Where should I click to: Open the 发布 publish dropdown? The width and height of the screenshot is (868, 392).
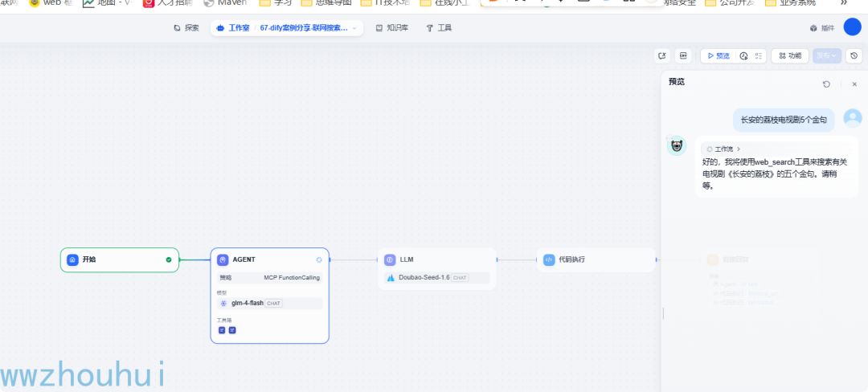tap(827, 56)
